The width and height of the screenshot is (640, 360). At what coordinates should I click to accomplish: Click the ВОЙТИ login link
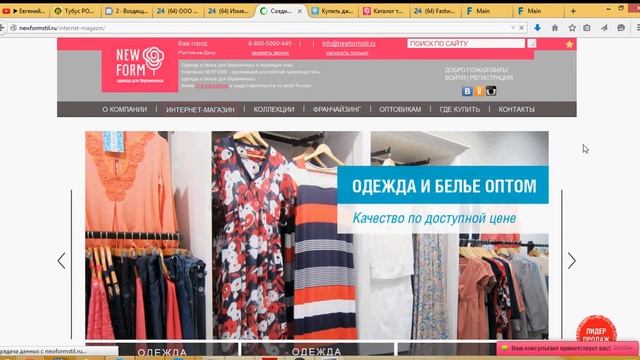(455, 78)
